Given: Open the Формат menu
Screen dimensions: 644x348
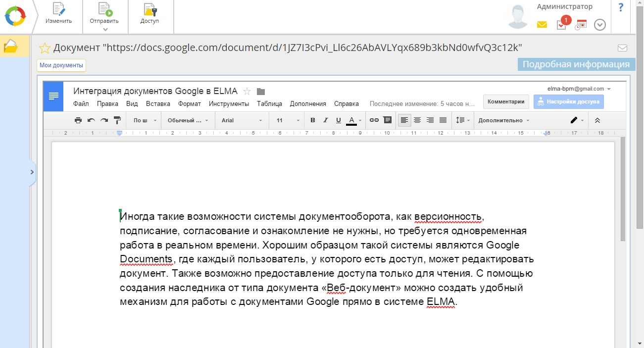Looking at the screenshot, I should [x=189, y=104].
